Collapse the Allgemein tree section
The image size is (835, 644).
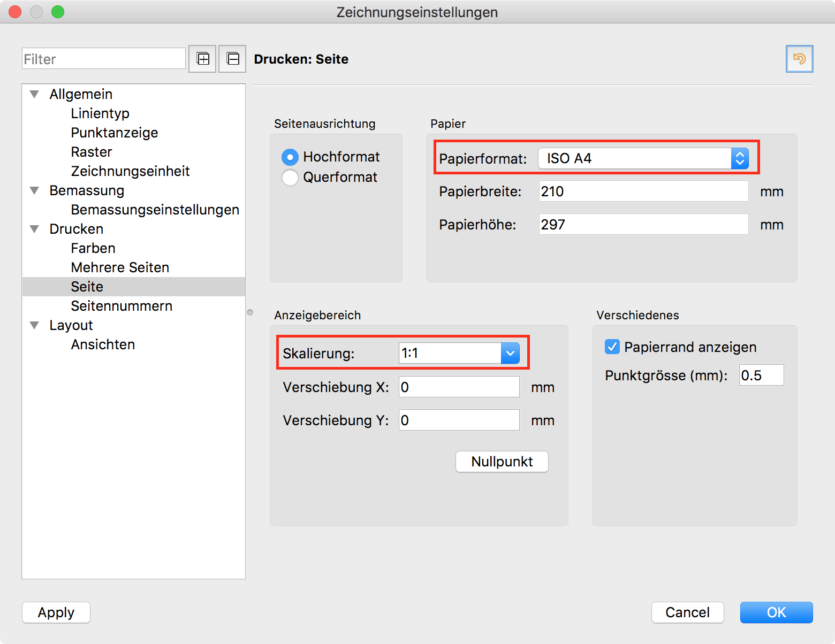tap(35, 95)
